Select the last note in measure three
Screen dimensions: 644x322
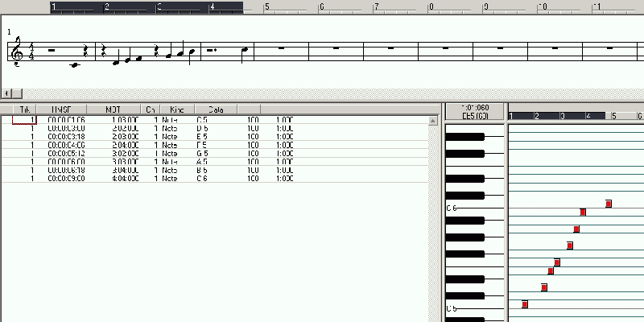click(x=246, y=50)
